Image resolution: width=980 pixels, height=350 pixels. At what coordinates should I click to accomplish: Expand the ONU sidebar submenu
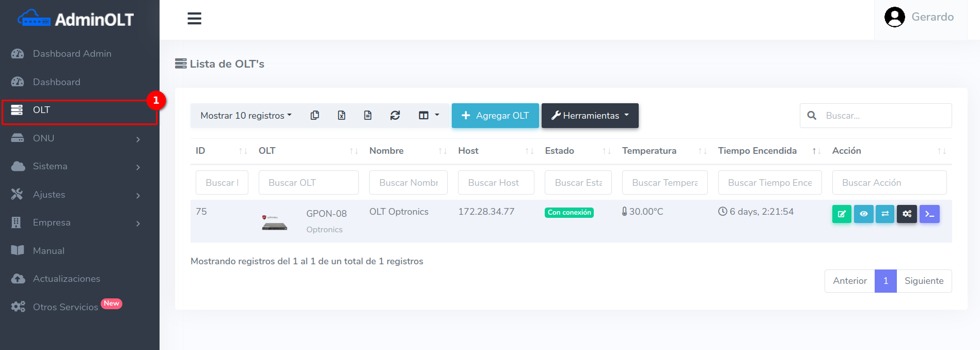[x=77, y=138]
